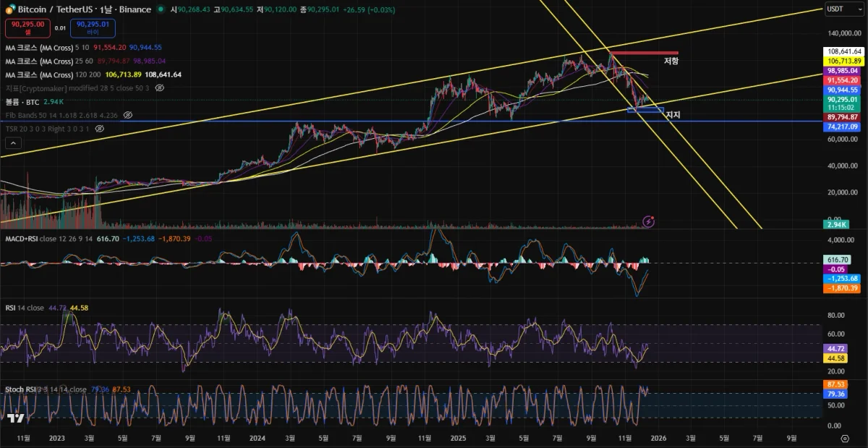Open the Bitcoin / TetherUS symbol title
Image resolution: width=868 pixels, height=448 pixels.
click(x=84, y=9)
